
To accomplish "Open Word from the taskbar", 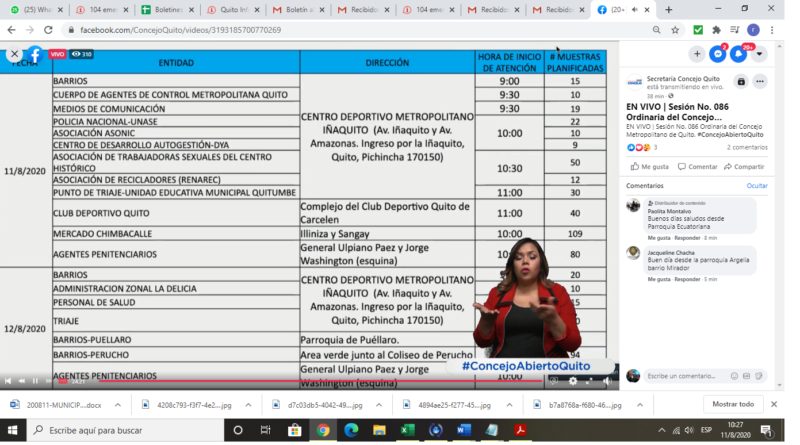I will 463,430.
